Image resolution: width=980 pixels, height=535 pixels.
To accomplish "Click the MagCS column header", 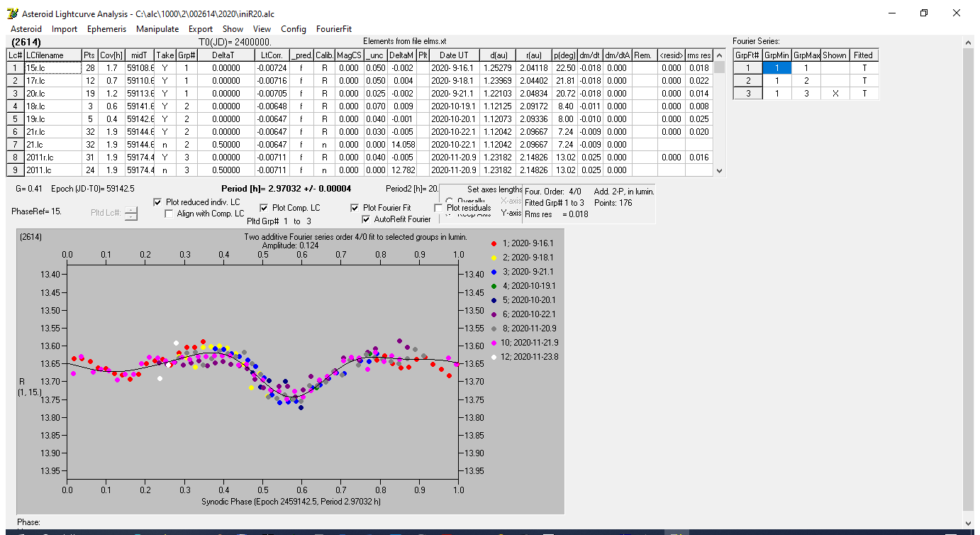I will pyautogui.click(x=349, y=55).
